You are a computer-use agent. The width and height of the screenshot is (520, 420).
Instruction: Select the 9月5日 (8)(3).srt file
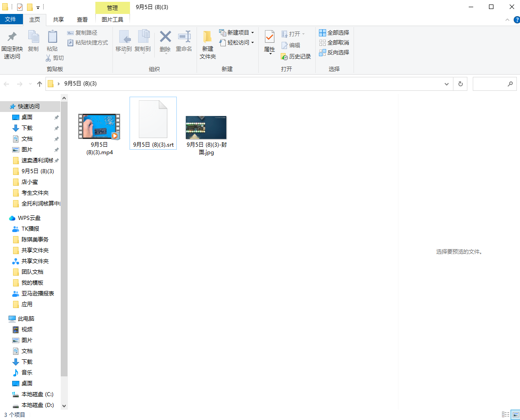pos(153,123)
